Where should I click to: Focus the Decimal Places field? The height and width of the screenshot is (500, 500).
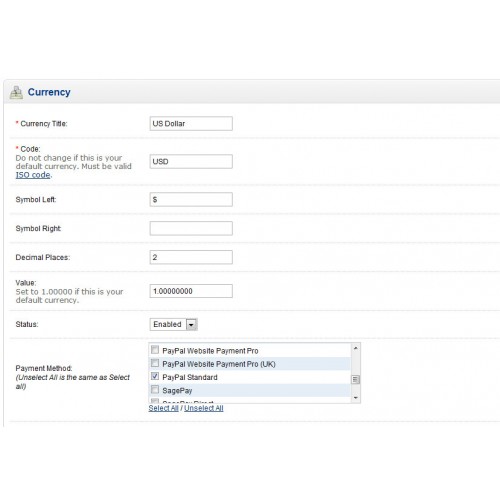point(191,257)
